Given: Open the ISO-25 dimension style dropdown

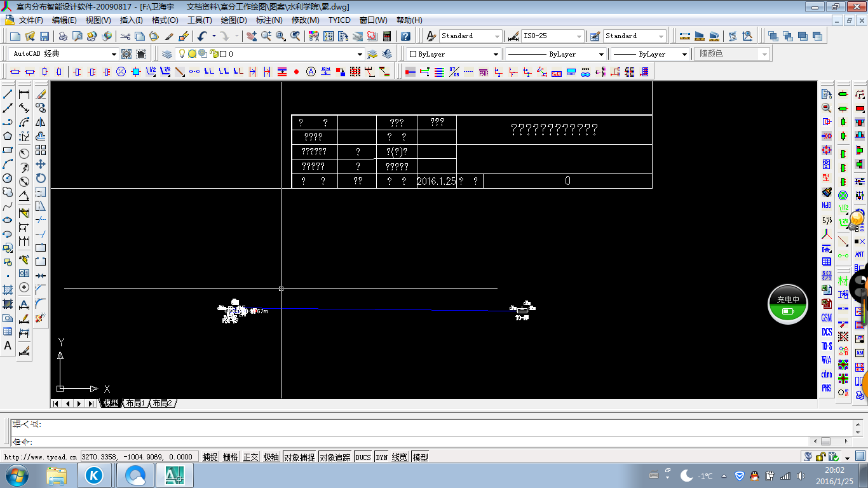Looking at the screenshot, I should click(578, 36).
